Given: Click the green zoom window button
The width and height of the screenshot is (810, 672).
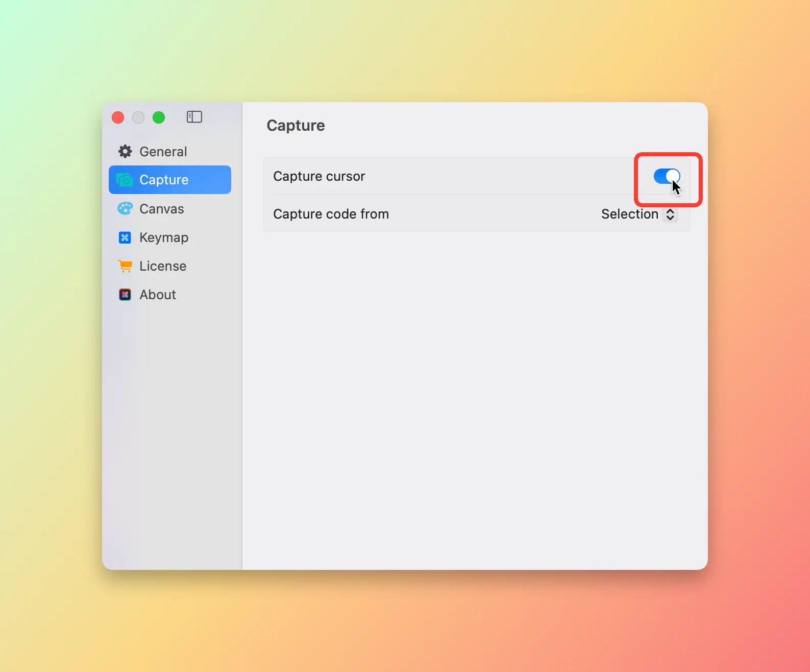Looking at the screenshot, I should coord(159,117).
